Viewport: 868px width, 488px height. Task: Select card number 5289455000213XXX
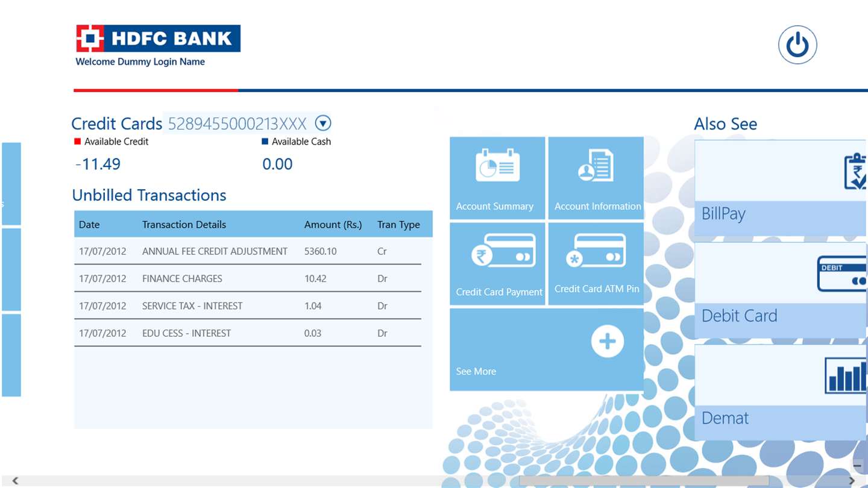point(237,124)
